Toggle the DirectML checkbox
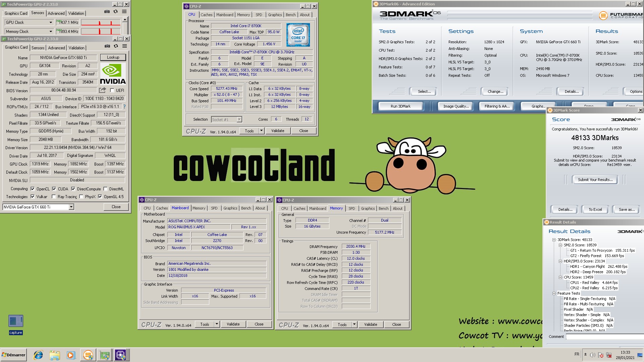The image size is (644, 362). [105, 189]
